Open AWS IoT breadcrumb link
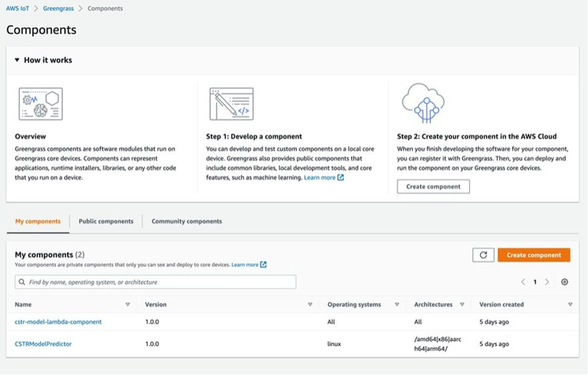The width and height of the screenshot is (588, 375). (x=17, y=8)
